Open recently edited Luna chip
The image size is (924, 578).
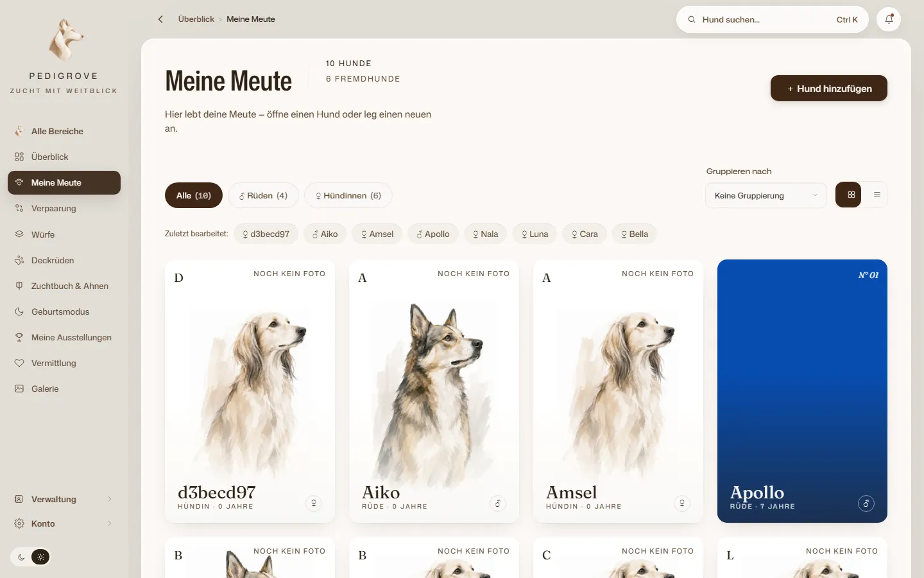pos(535,234)
